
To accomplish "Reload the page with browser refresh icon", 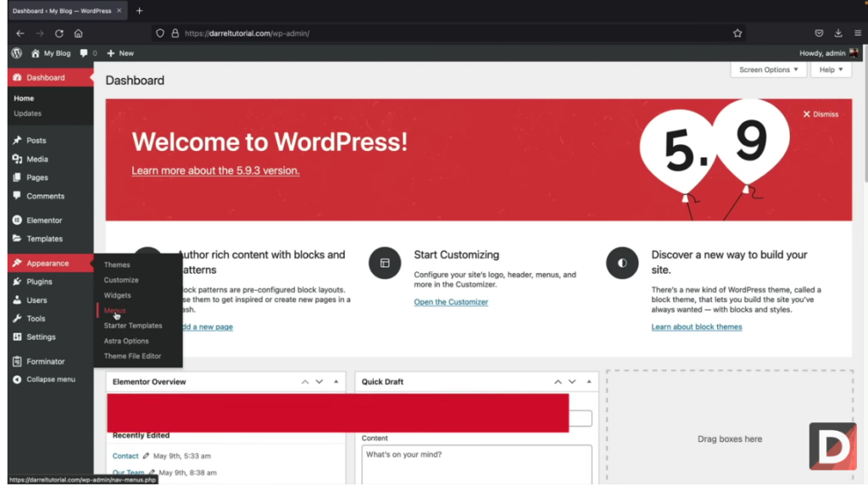I will point(59,33).
